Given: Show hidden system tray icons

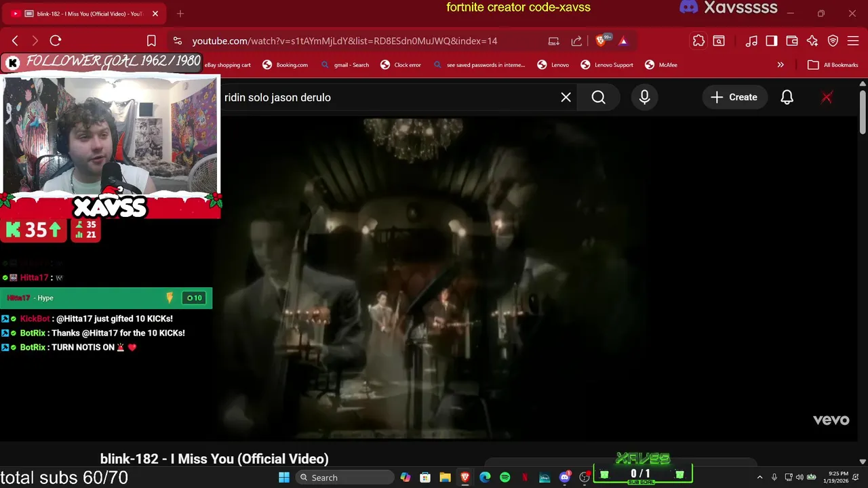Looking at the screenshot, I should click(759, 477).
